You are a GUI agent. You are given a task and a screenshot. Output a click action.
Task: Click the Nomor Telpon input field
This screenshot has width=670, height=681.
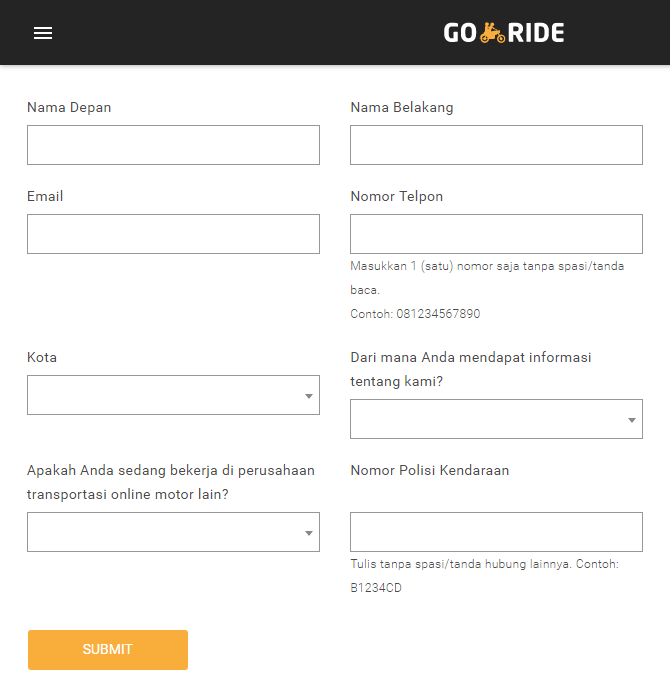pyautogui.click(x=496, y=234)
